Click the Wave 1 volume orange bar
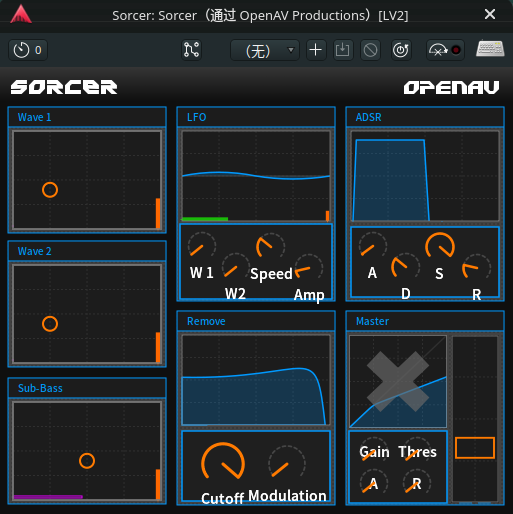 [x=158, y=213]
